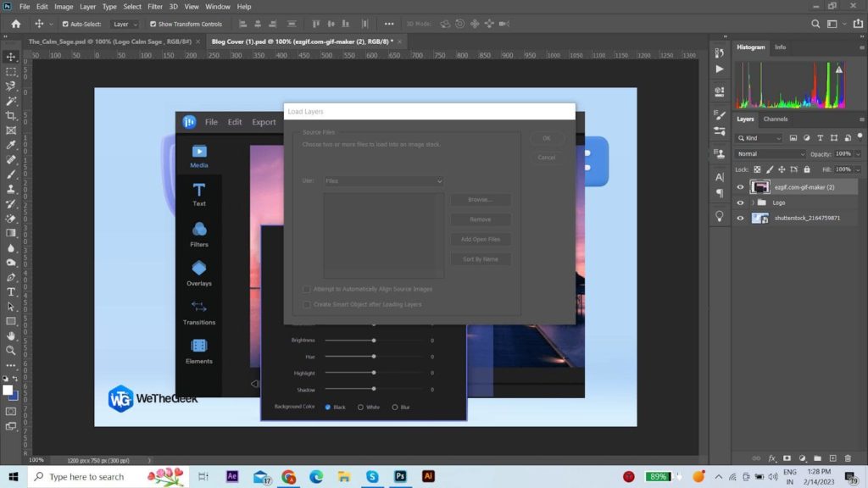
Task: Hide the shutterstock_2164759871 layer
Action: point(740,219)
